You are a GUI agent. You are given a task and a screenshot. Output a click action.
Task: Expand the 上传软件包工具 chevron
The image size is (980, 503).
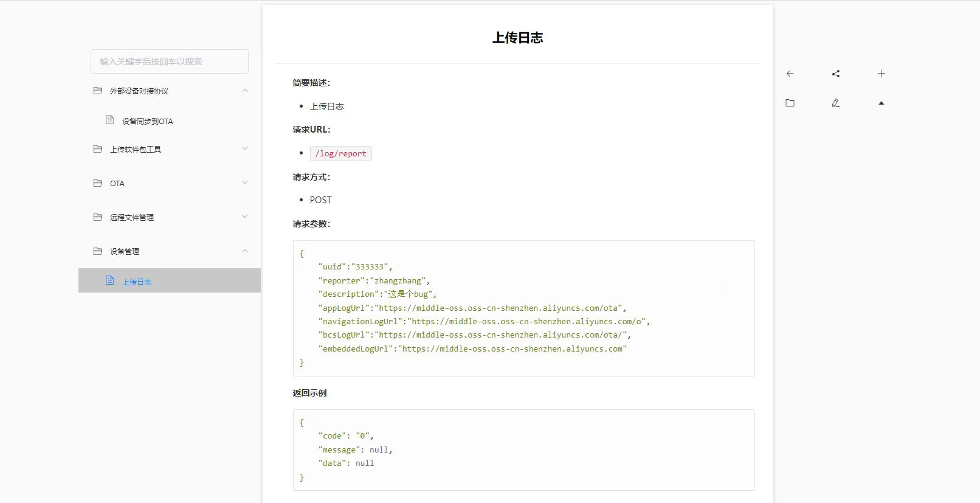pos(245,148)
